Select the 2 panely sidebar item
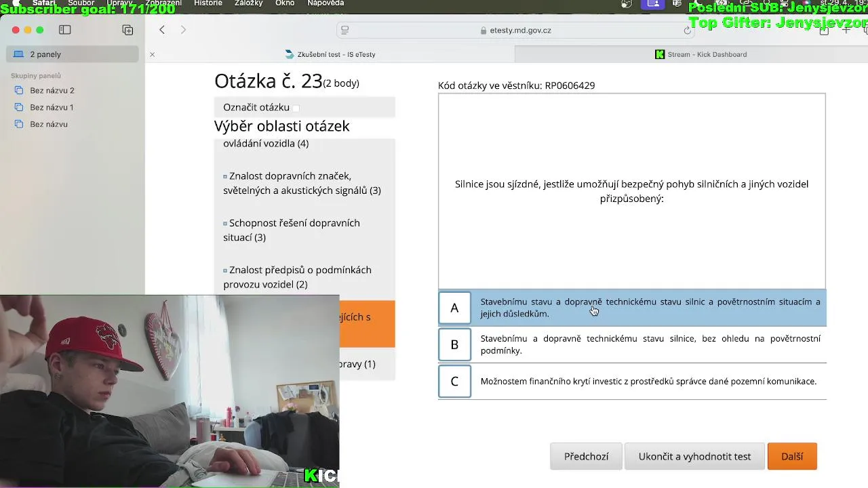The width and height of the screenshot is (868, 488). pyautogui.click(x=73, y=54)
